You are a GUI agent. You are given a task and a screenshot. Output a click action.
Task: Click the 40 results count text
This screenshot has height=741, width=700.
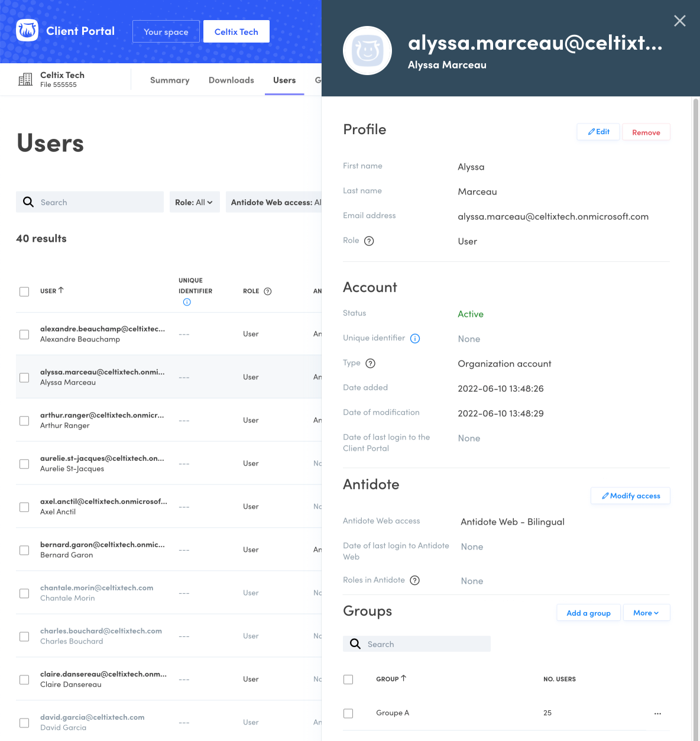41,239
